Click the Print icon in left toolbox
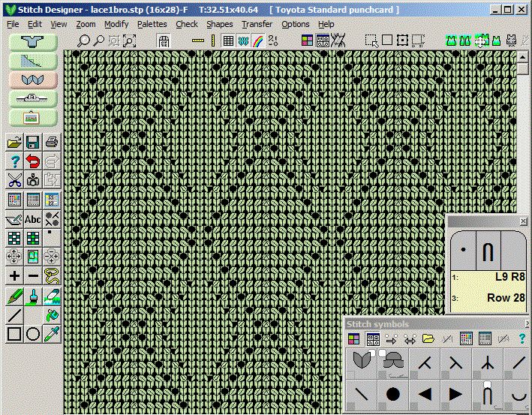 pos(51,142)
